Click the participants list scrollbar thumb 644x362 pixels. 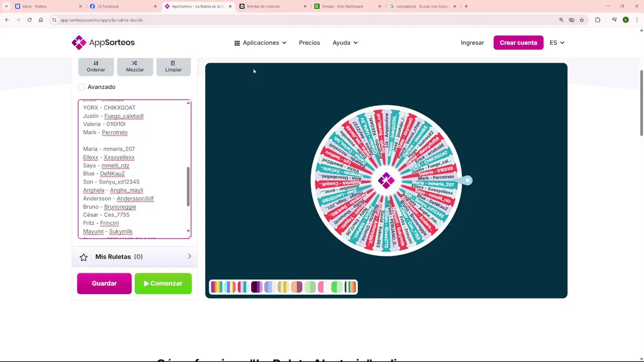pyautogui.click(x=188, y=187)
